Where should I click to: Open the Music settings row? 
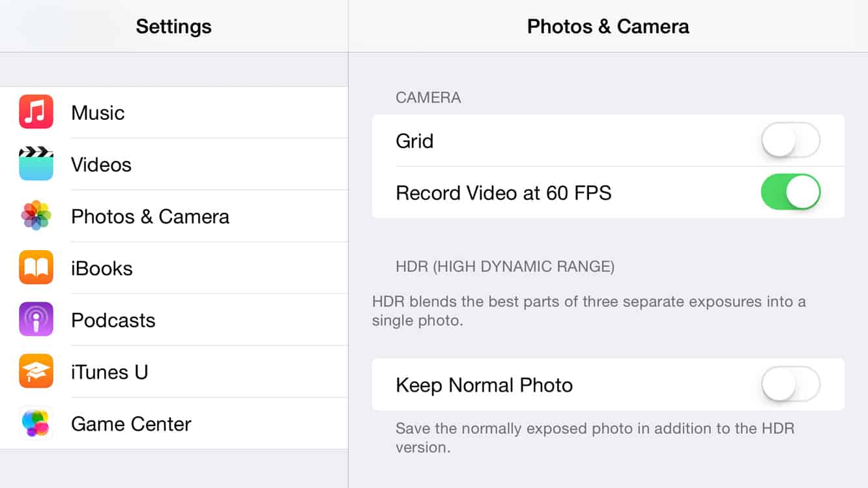coord(98,113)
